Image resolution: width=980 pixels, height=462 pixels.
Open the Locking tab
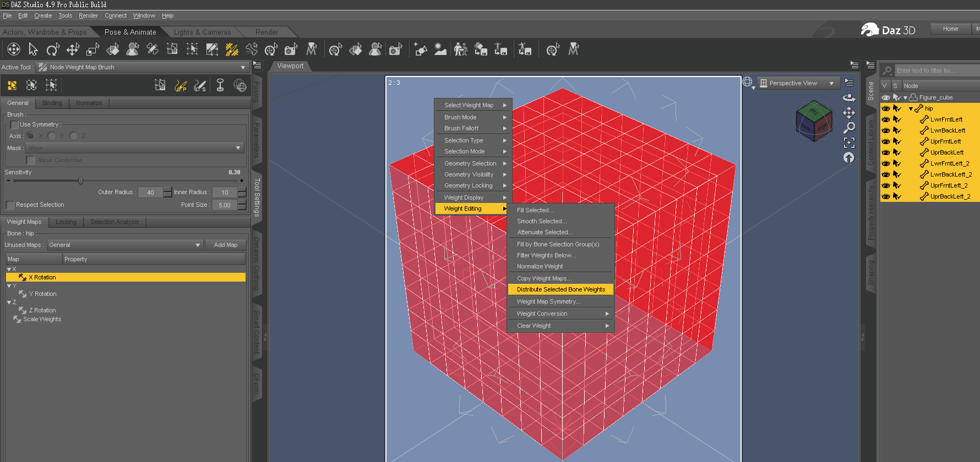click(x=66, y=222)
